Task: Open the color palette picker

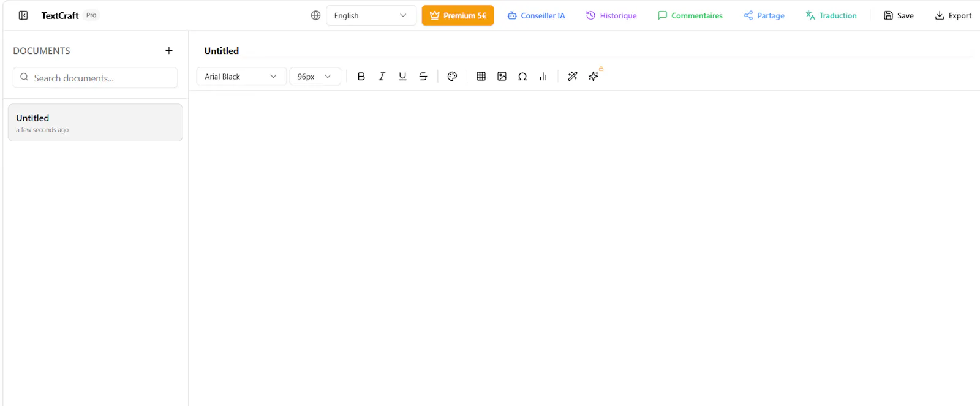Action: [453, 77]
